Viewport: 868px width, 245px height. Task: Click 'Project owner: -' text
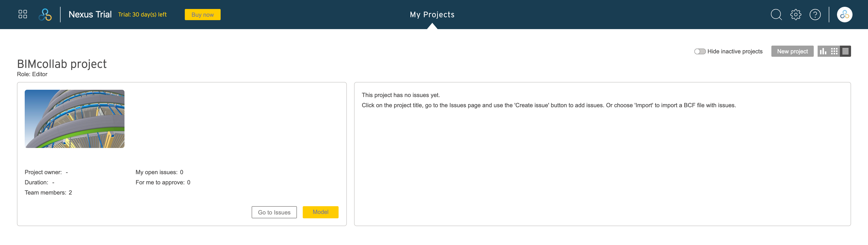(46, 172)
